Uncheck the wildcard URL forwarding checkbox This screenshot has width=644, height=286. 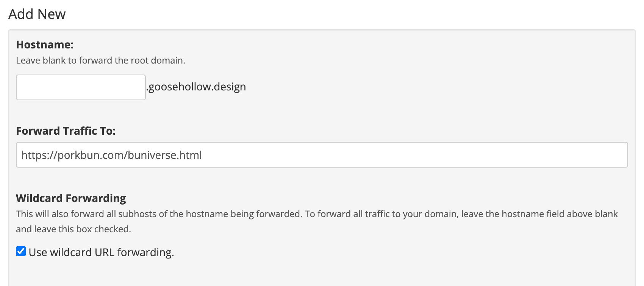21,252
